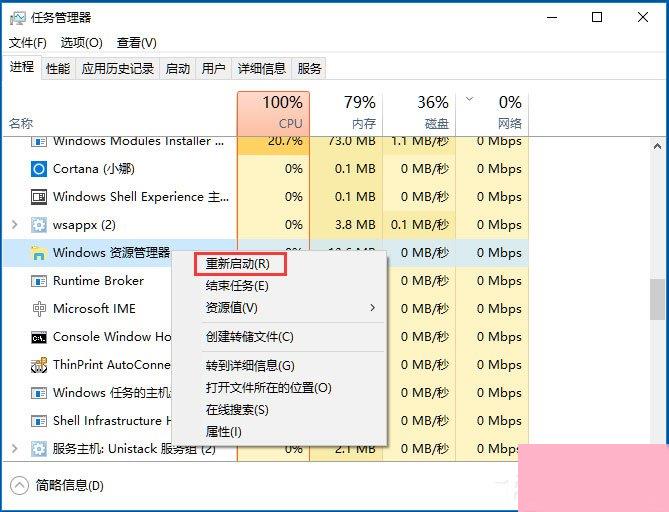Select the Microsoft IME row name
The image size is (669, 512).
pyautogui.click(x=94, y=309)
